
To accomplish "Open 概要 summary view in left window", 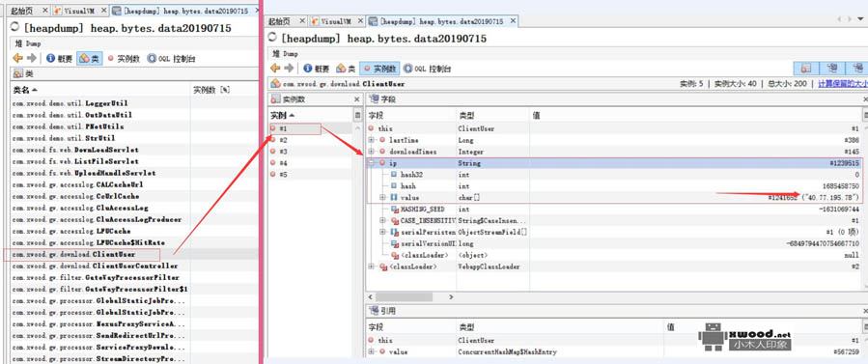I will (x=59, y=59).
